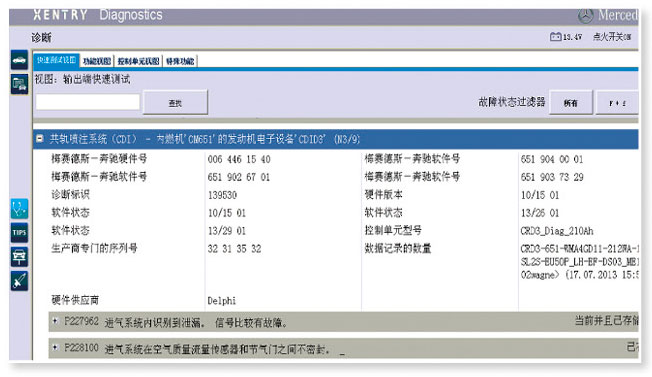Collapse the 共轨喷注系统 (CDI) section
This screenshot has height=377, width=652.
tap(40, 138)
